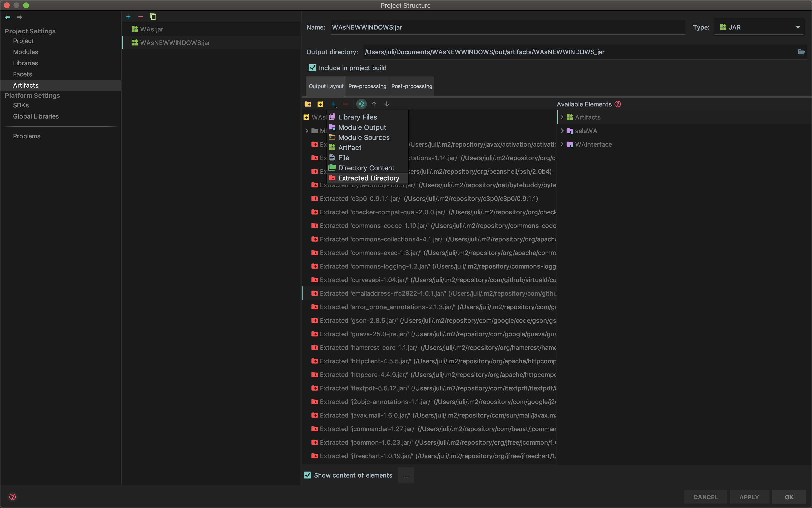Screen dimensions: 812x508
Task: Choose Directory Content from the add menu
Action: point(367,168)
